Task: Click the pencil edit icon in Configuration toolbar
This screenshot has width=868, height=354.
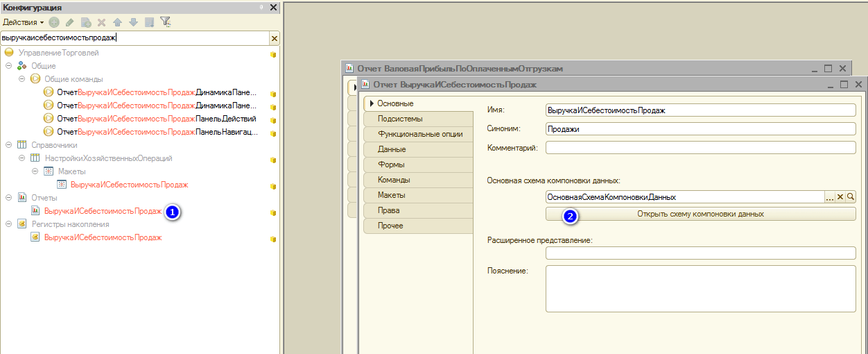Action: (69, 22)
